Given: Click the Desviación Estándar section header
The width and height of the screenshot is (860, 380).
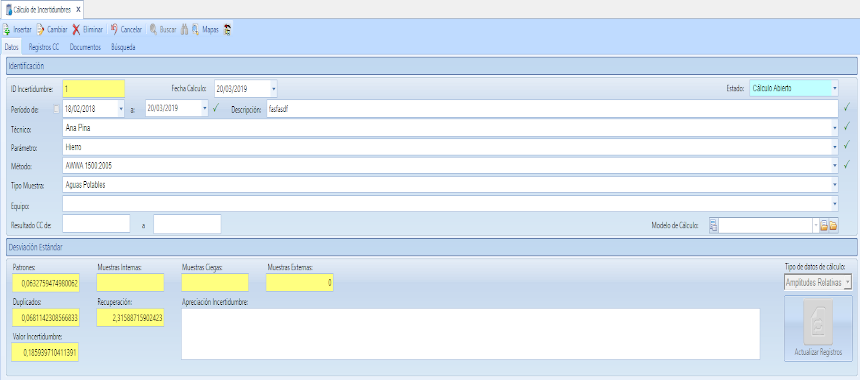Looking at the screenshot, I should pyautogui.click(x=431, y=247).
